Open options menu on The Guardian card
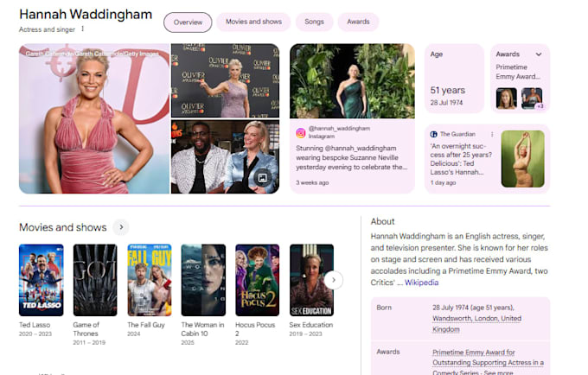The width and height of the screenshot is (588, 375). [x=492, y=134]
